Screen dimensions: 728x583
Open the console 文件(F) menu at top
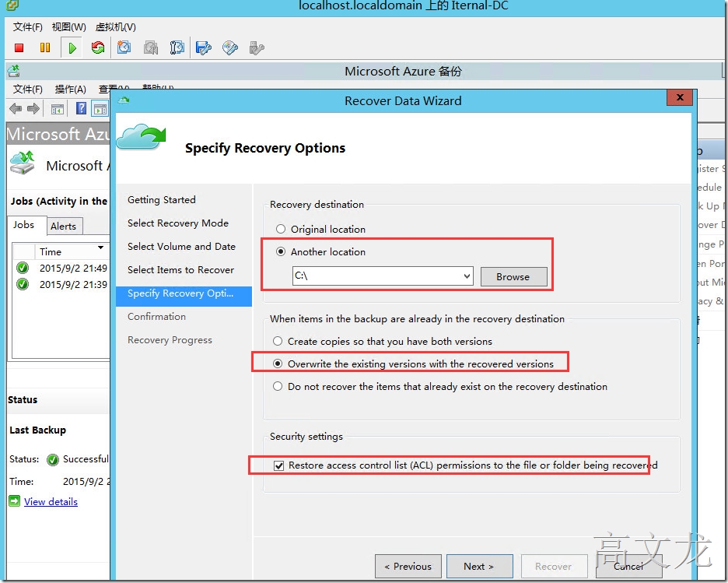pyautogui.click(x=27, y=27)
